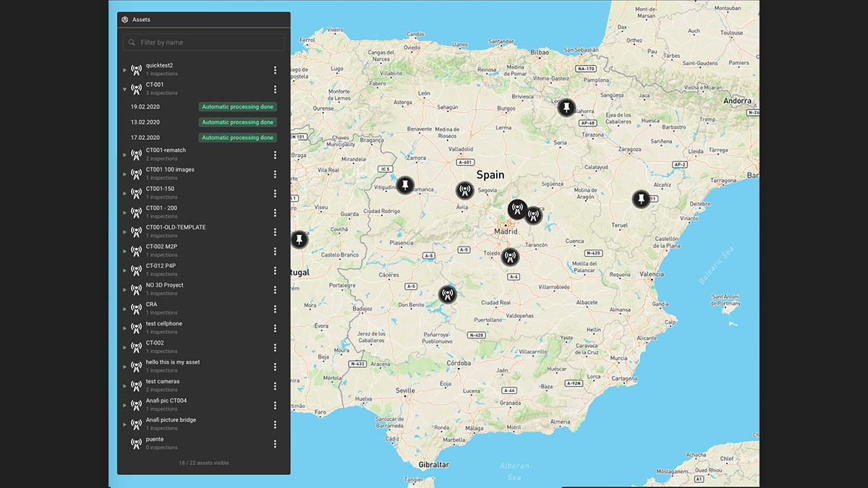Collapse the CT-001 asset

[x=124, y=90]
